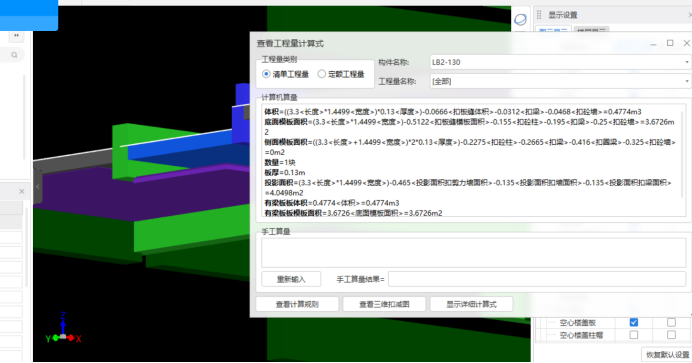Maximize the 查看工程量计算式 dialog

click(x=670, y=43)
